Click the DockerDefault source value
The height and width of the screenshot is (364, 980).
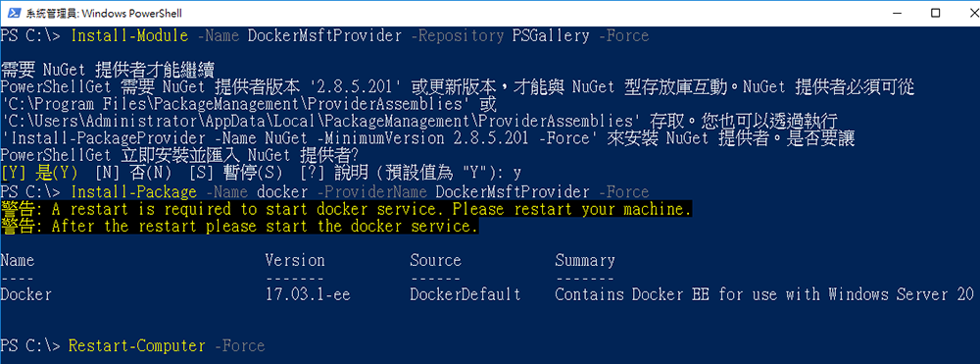(465, 294)
